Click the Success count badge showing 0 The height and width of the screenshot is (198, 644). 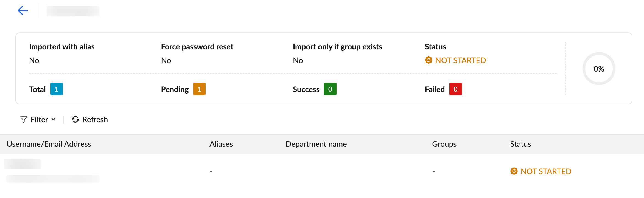click(330, 89)
